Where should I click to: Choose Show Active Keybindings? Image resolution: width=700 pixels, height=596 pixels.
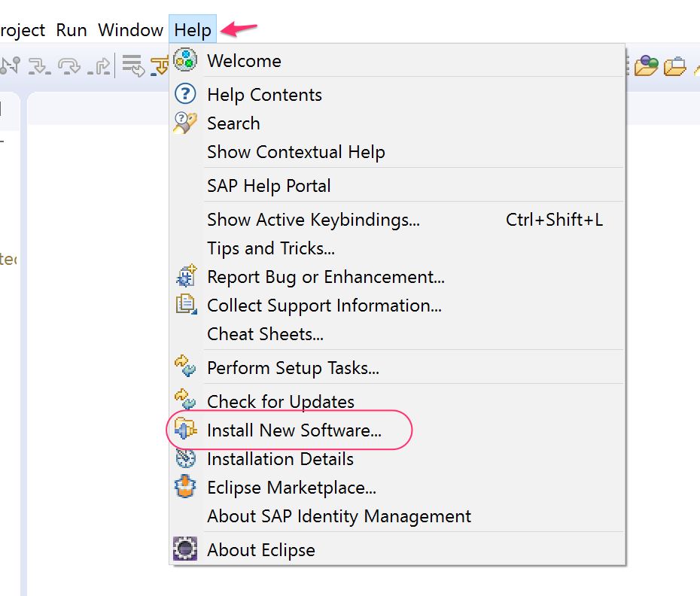(313, 220)
